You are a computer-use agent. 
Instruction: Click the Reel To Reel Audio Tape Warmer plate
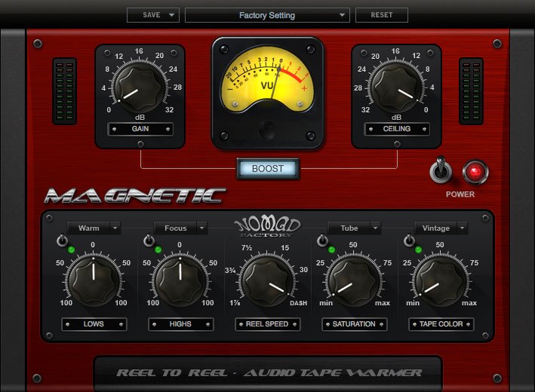pyautogui.click(x=268, y=373)
